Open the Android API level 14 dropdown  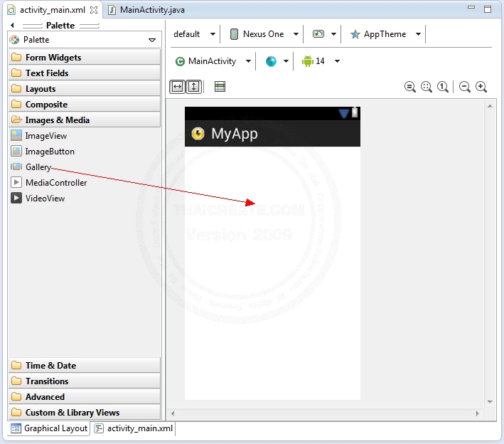point(321,61)
